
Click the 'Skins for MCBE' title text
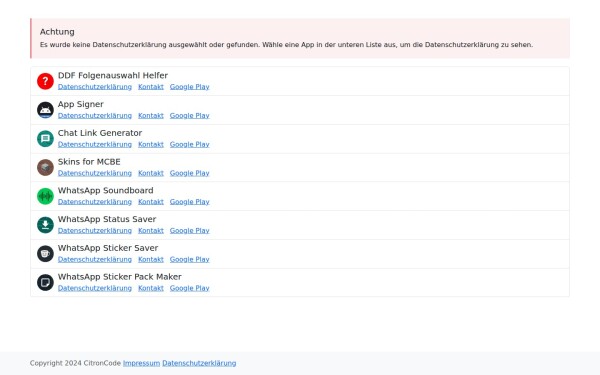tap(89, 161)
